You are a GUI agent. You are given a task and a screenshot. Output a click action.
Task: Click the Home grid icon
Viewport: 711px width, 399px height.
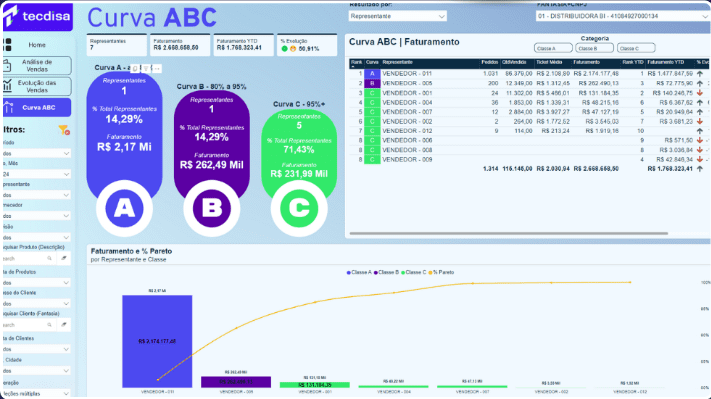pyautogui.click(x=7, y=45)
